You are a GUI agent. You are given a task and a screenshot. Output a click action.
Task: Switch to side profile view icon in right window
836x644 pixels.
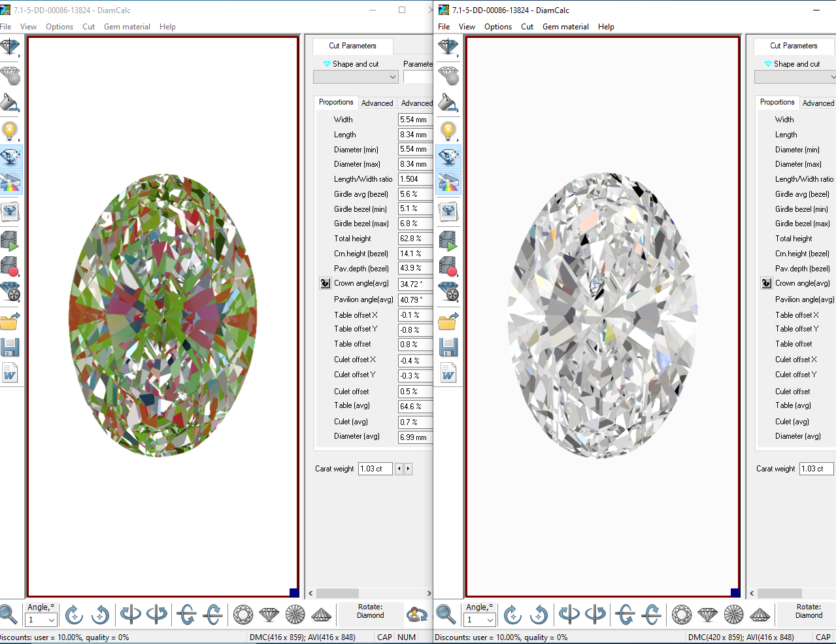click(x=708, y=615)
